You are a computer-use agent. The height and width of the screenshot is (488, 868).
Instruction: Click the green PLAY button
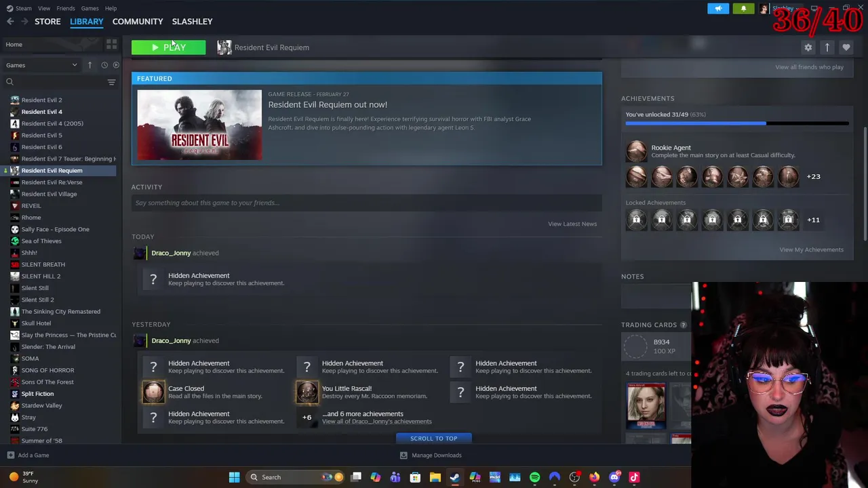[x=168, y=47]
